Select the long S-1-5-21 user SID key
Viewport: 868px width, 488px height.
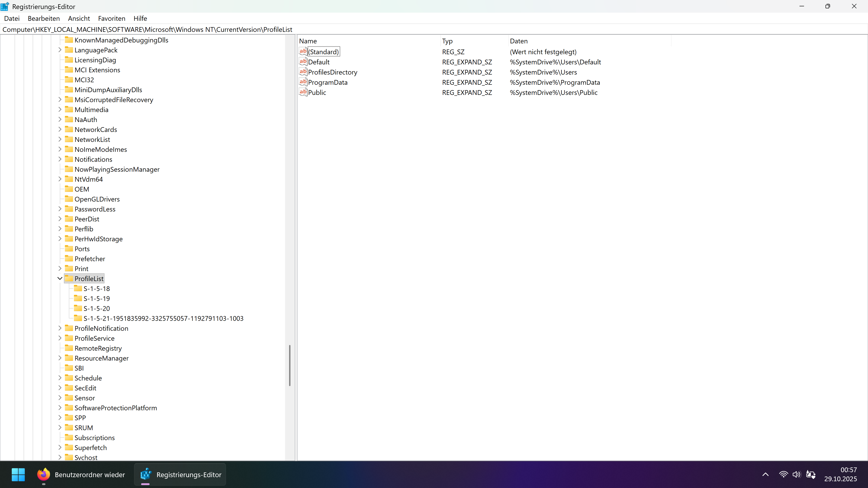tap(163, 318)
